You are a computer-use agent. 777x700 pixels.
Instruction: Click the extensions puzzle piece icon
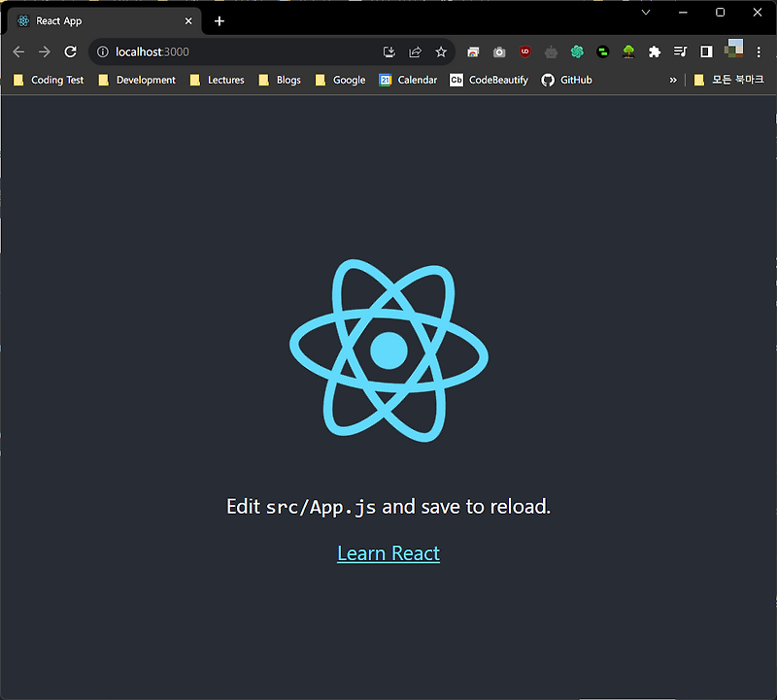(654, 51)
